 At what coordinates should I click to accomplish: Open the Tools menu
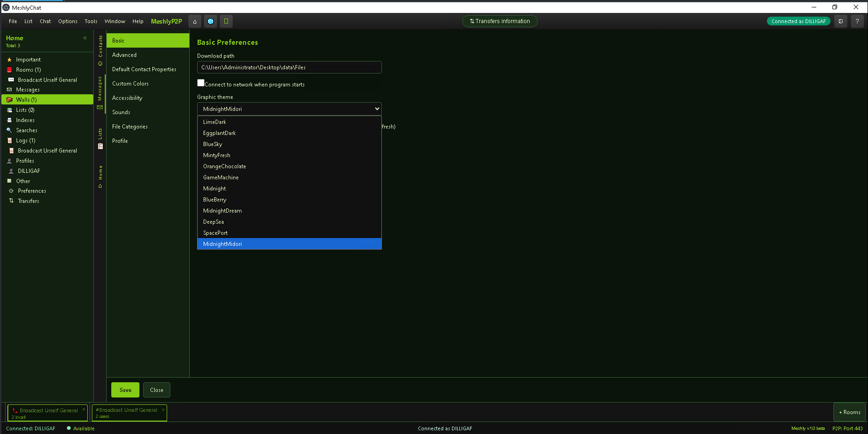[91, 21]
